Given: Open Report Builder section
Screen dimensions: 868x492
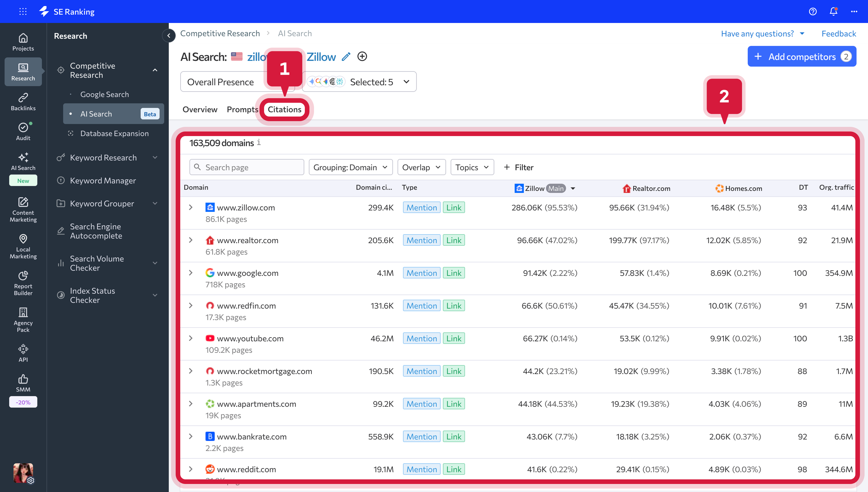Looking at the screenshot, I should pyautogui.click(x=23, y=283).
